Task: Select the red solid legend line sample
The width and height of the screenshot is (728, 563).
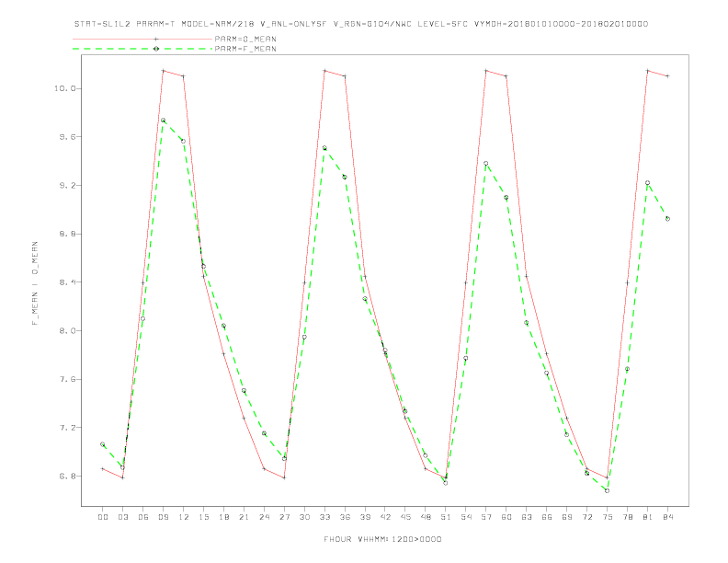Action: tap(142, 39)
